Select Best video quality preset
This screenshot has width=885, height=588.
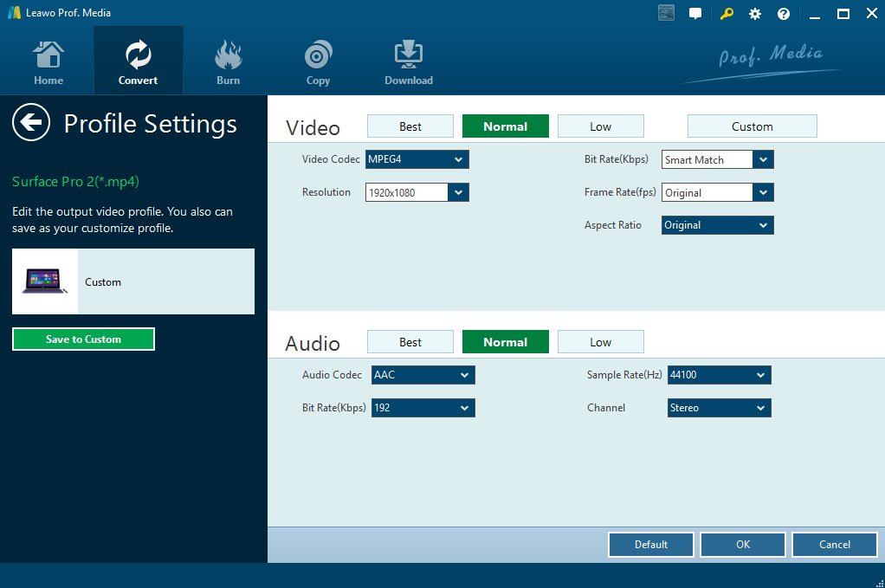(410, 126)
